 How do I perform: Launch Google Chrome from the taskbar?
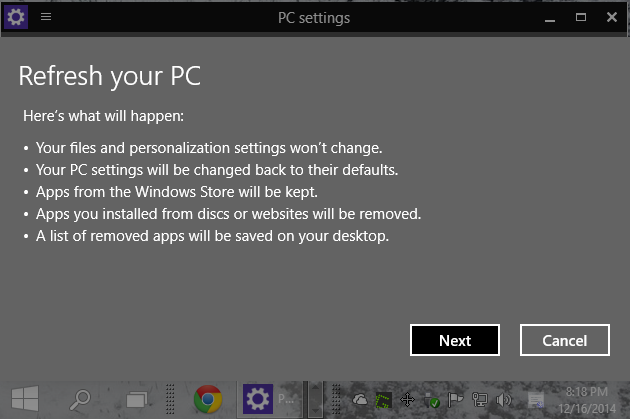pyautogui.click(x=208, y=399)
